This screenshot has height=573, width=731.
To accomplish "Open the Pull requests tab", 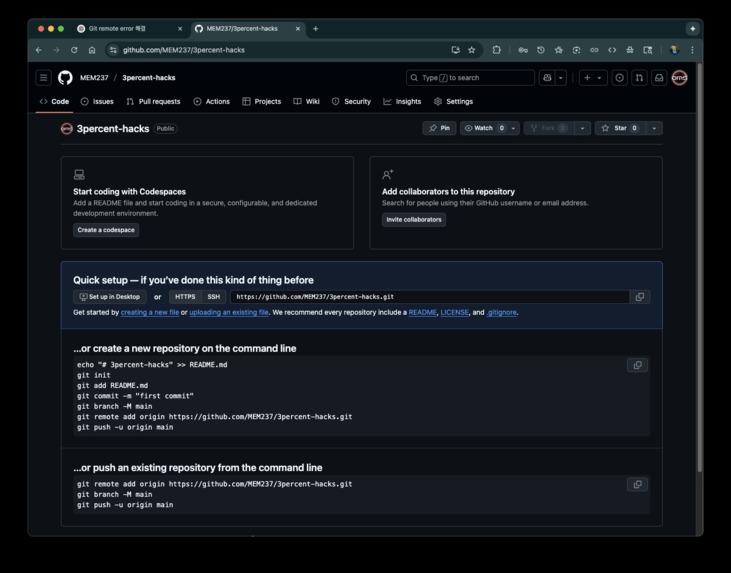I will tap(153, 102).
